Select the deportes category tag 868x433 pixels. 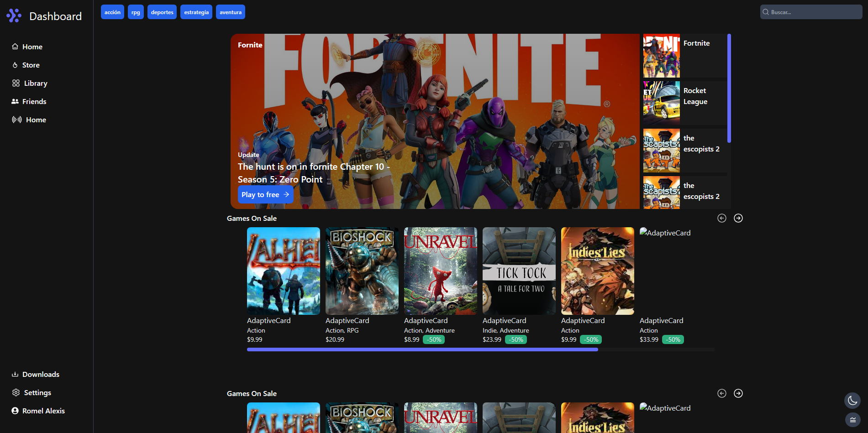click(x=162, y=12)
